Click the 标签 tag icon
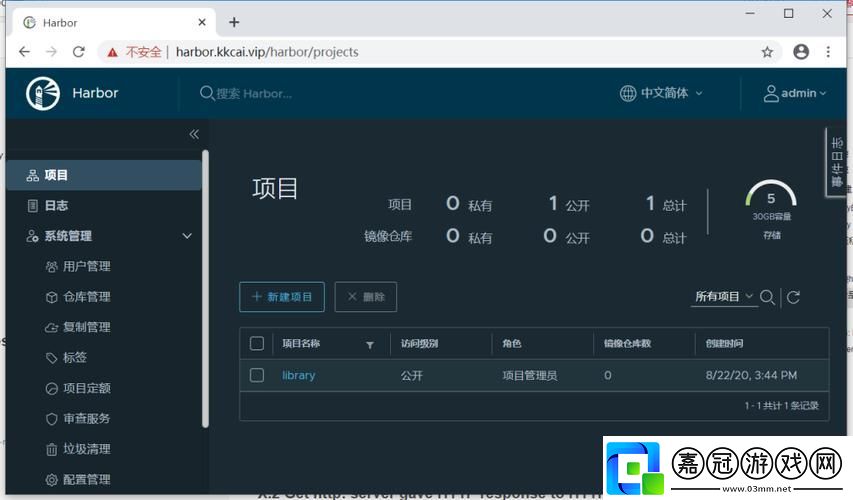The height and width of the screenshot is (500, 853). pyautogui.click(x=51, y=358)
